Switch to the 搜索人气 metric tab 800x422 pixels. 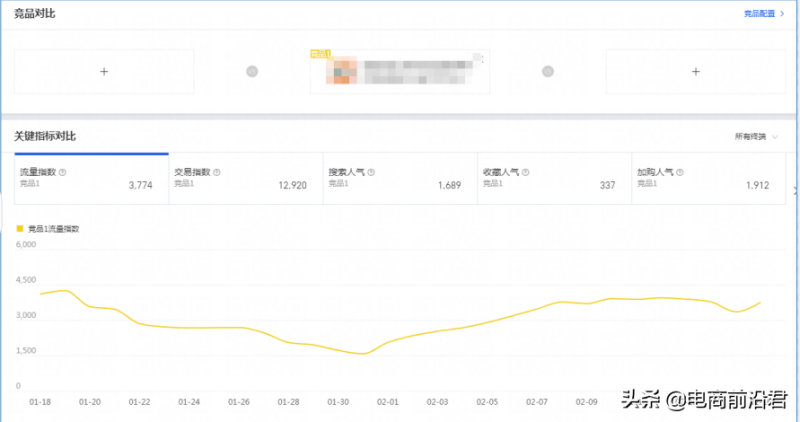400,179
